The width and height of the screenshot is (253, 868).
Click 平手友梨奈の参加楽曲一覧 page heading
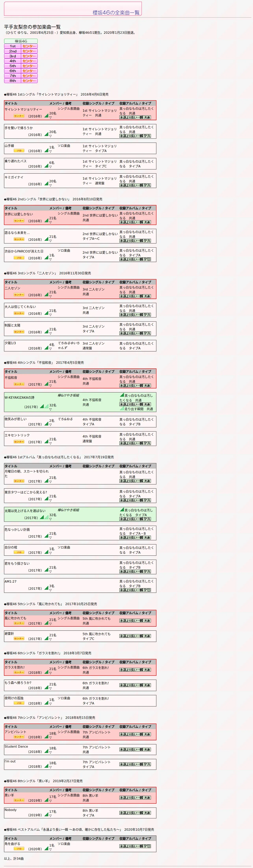[x=32, y=27]
